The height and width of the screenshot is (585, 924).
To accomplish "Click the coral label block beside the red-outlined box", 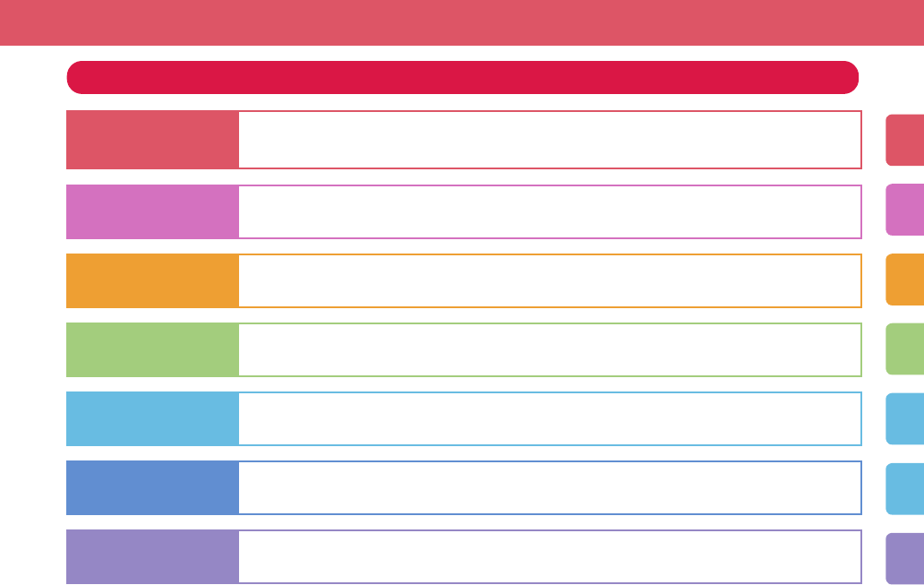I will [152, 140].
